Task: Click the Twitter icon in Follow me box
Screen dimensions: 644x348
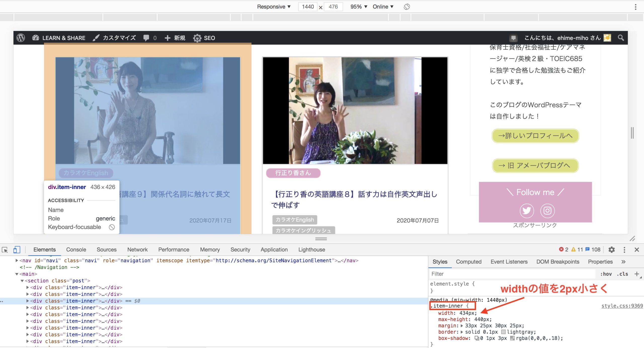Action: (527, 211)
